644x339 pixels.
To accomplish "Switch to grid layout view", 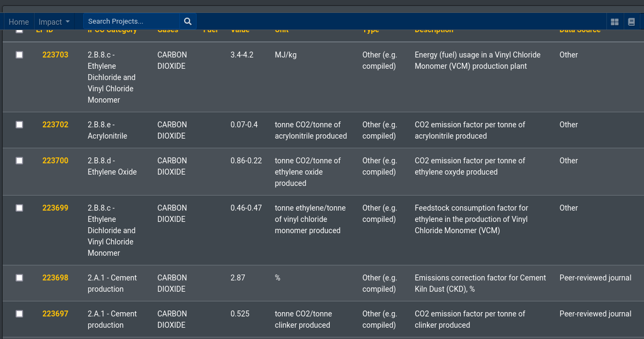I will coord(614,21).
